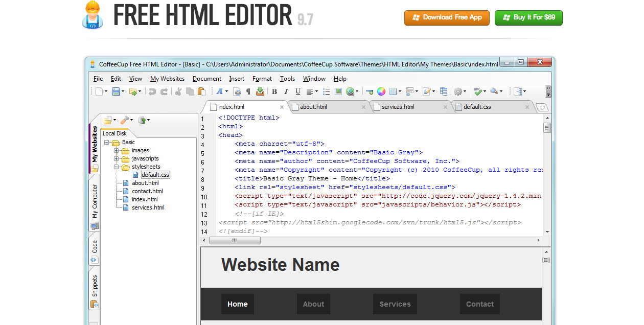Image resolution: width=644 pixels, height=325 pixels.
Task: Click the green download-arrow tray icon
Action: 260,91
